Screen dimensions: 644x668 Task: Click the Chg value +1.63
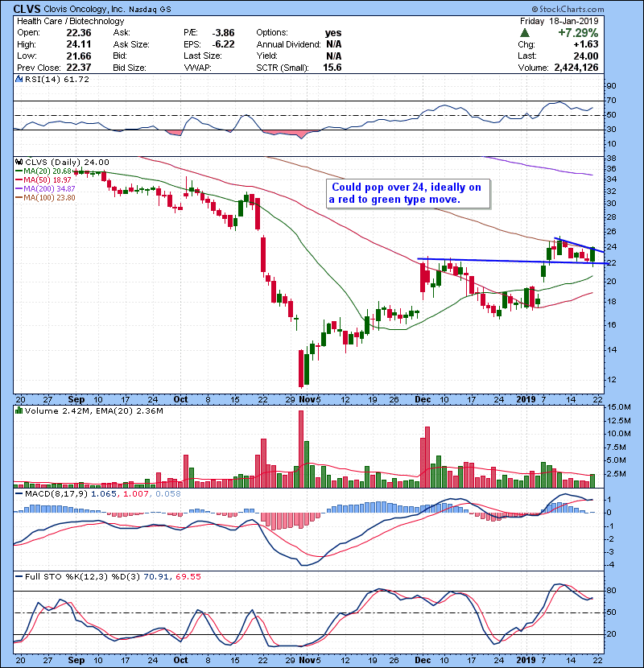point(585,44)
